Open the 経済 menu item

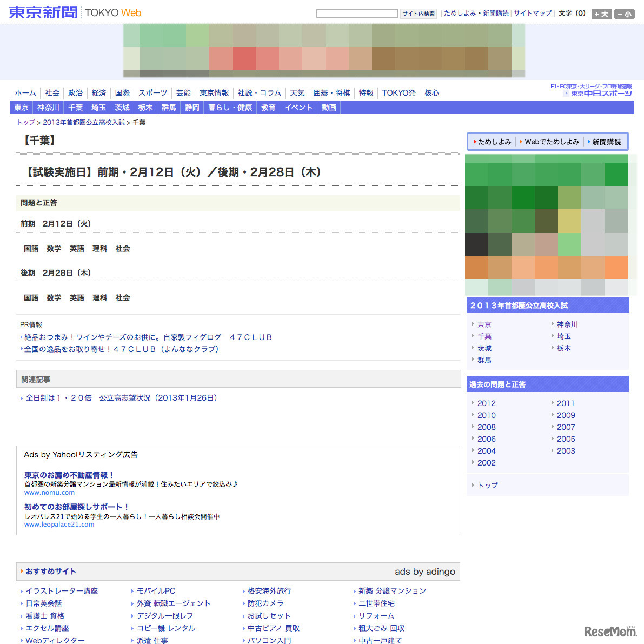[99, 93]
